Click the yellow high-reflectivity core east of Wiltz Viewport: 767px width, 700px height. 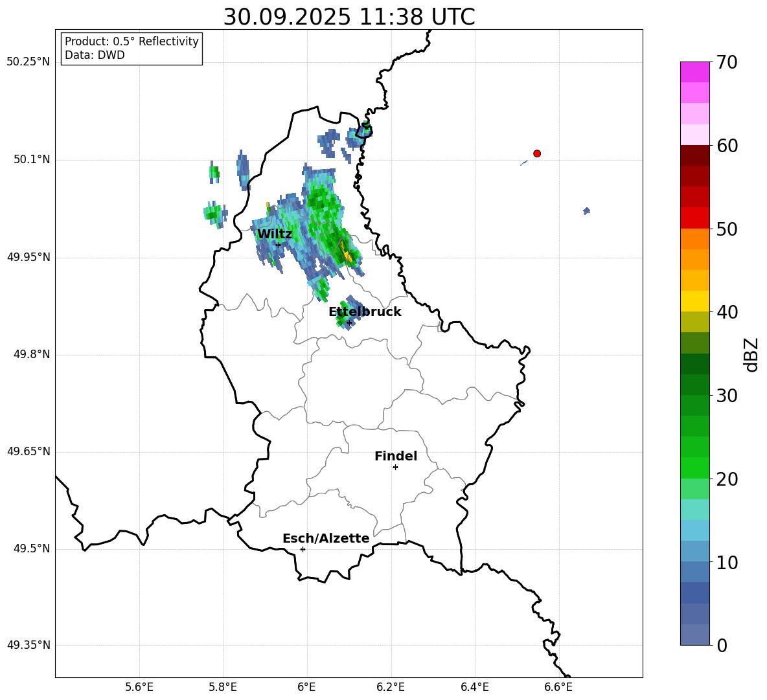tap(347, 256)
